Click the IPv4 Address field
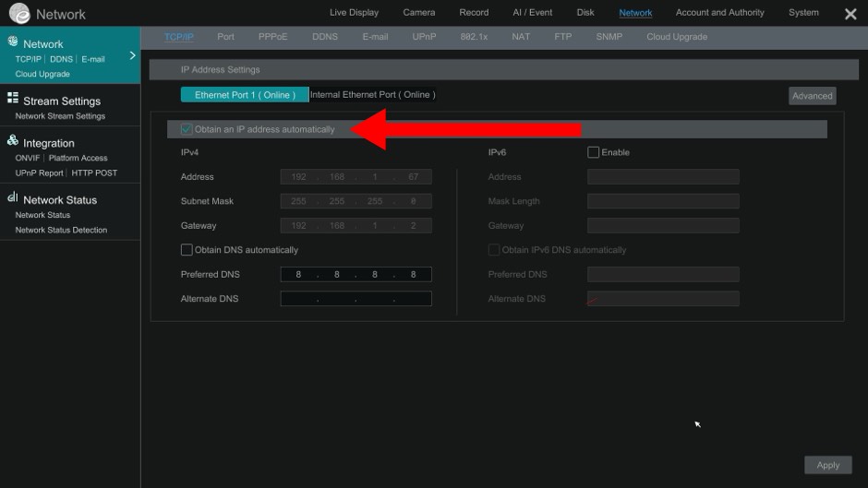 click(356, 176)
